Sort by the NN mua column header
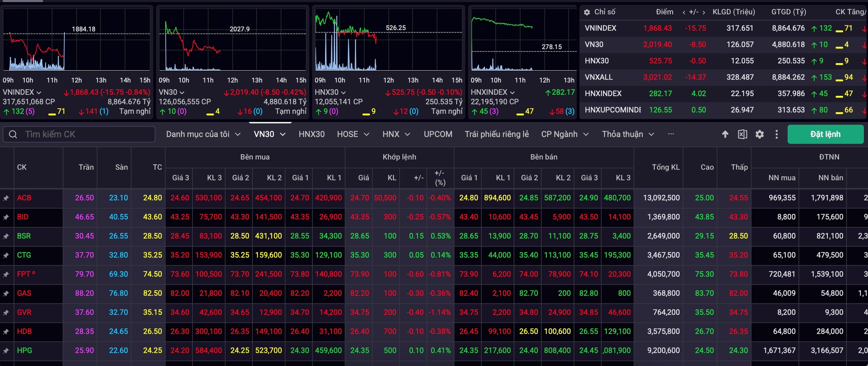 click(x=782, y=178)
